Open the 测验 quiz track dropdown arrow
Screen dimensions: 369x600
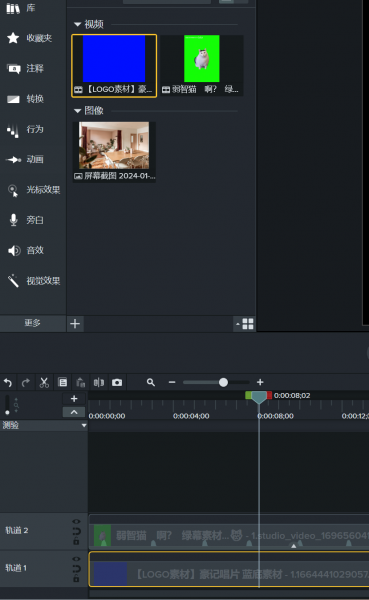84,426
